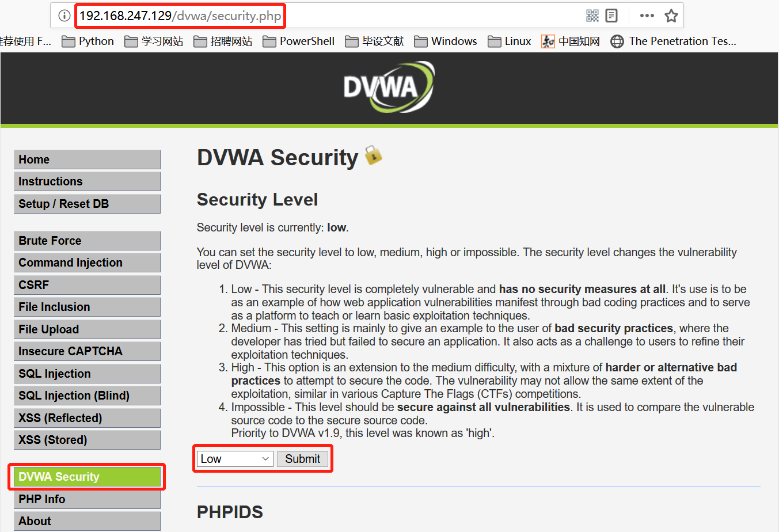Open File Upload module

87,329
